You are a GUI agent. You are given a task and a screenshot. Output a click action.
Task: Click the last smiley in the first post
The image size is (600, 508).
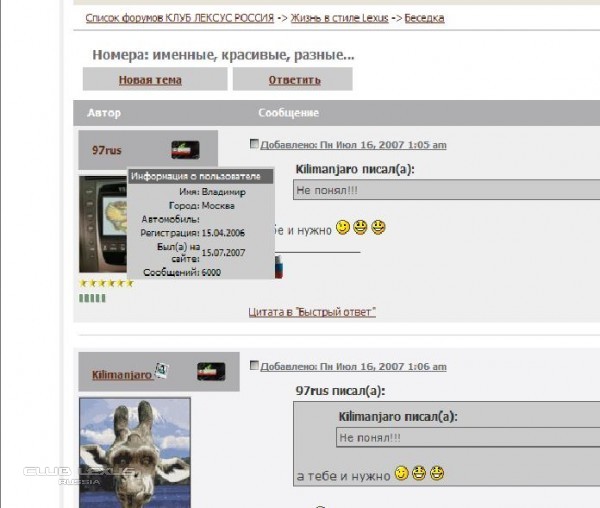tap(378, 228)
